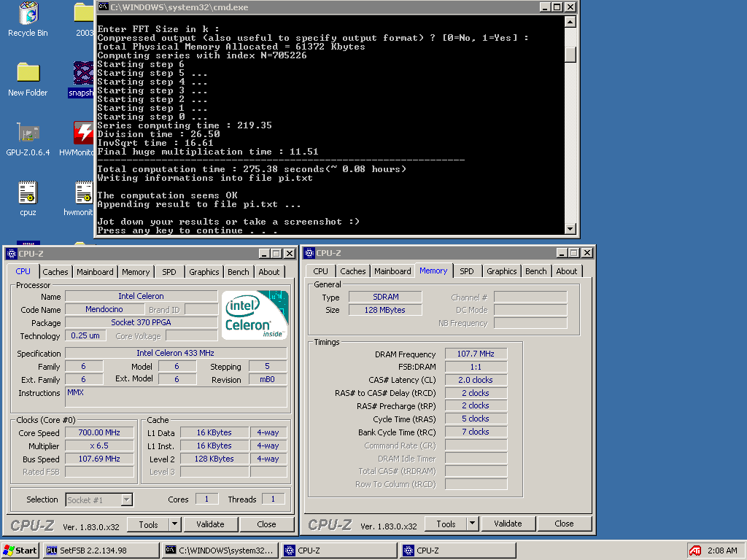This screenshot has width=747, height=560.
Task: Activate first CPU-Z taskbar button
Action: 339,551
